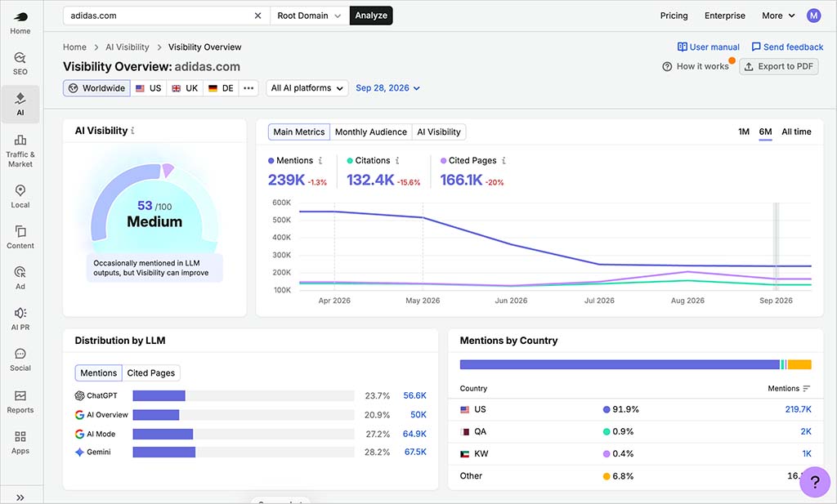Click the Gemini star icon

pyautogui.click(x=79, y=453)
